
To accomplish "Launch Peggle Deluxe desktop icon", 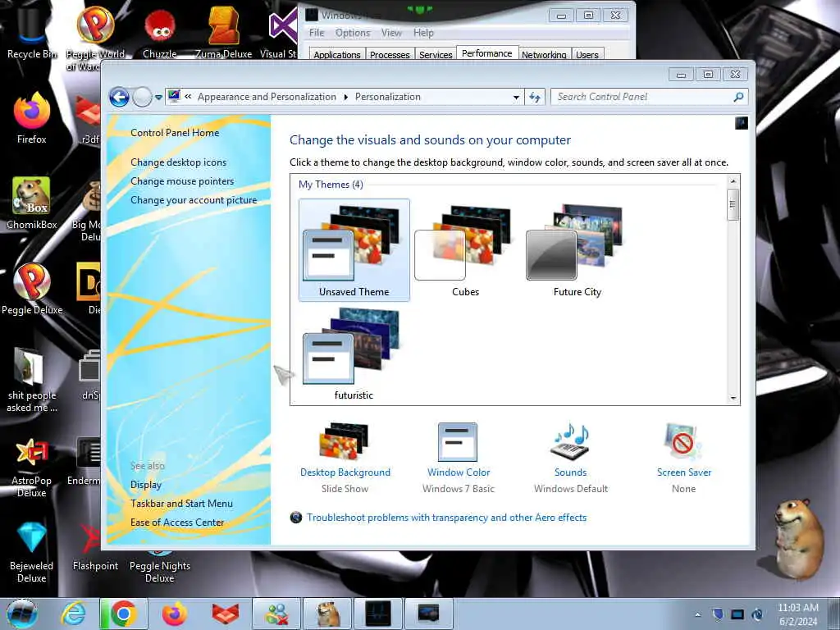I will [x=32, y=290].
